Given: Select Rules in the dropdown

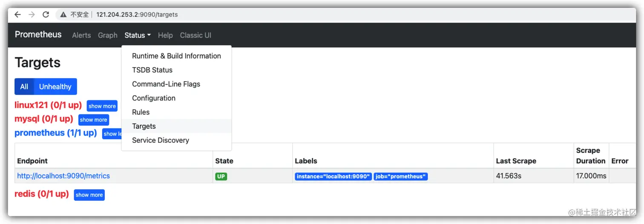Looking at the screenshot, I should point(176,112).
